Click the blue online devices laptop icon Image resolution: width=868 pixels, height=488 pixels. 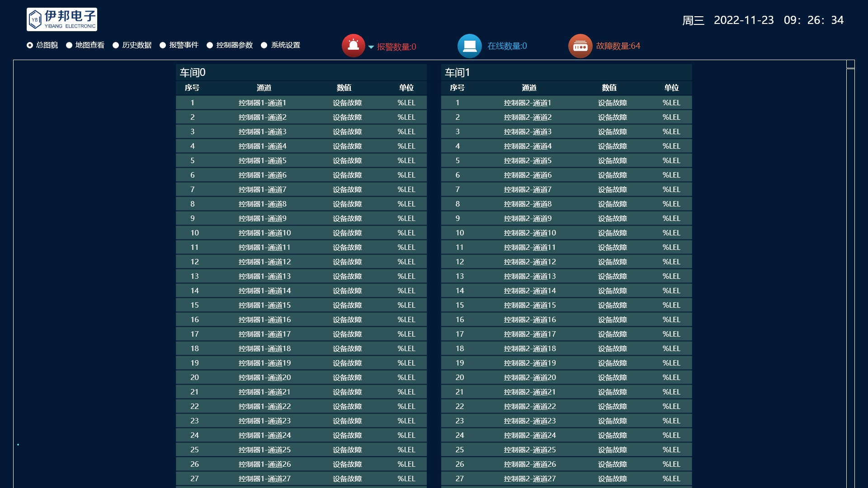(x=469, y=46)
